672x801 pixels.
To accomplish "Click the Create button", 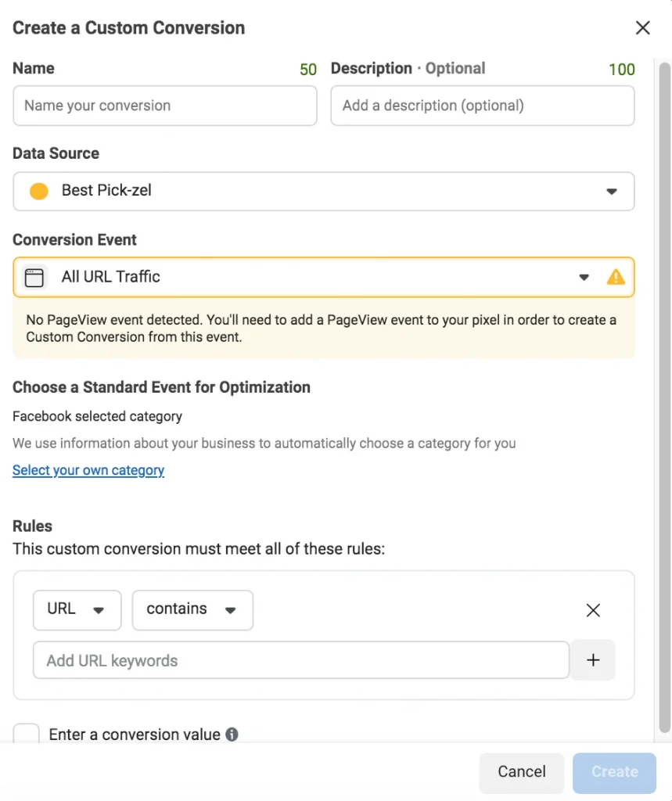I will (x=614, y=772).
